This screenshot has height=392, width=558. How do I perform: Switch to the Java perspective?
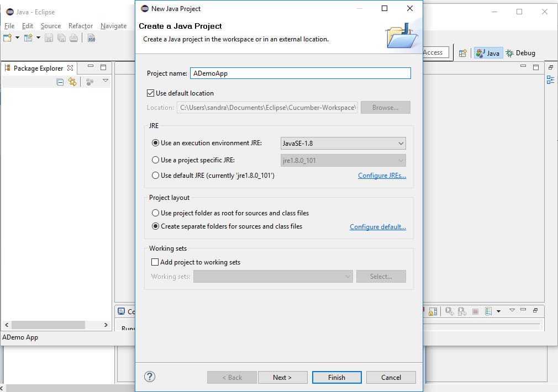[488, 53]
